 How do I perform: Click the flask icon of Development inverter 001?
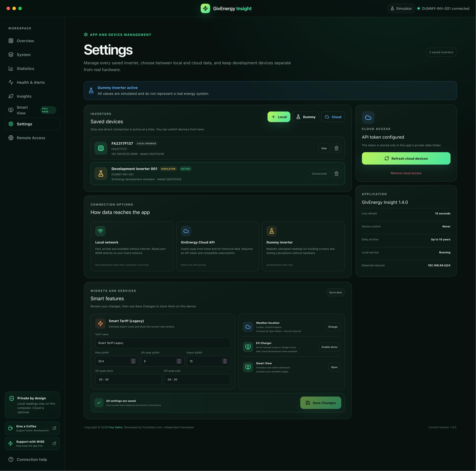101,174
